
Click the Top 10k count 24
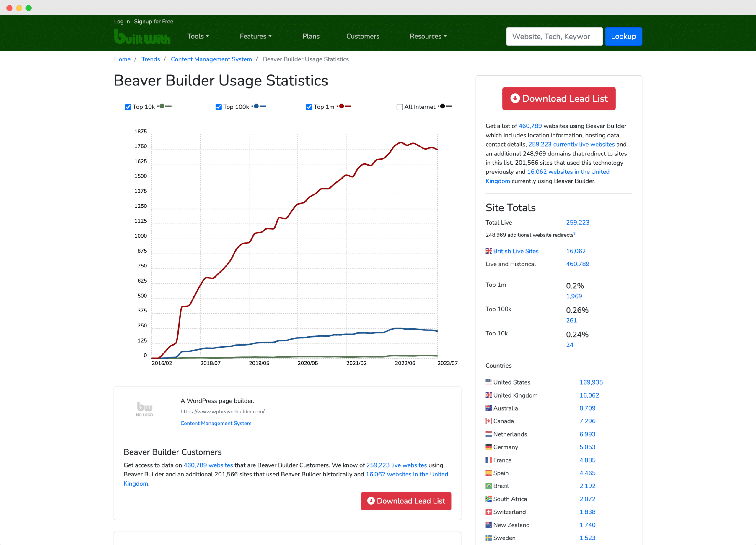coord(570,345)
